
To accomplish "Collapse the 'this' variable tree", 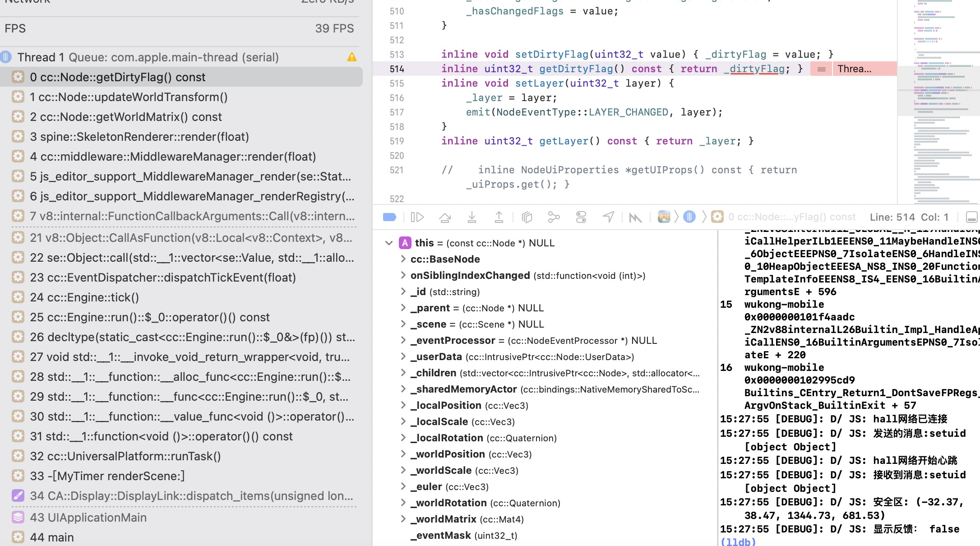I will tap(389, 243).
